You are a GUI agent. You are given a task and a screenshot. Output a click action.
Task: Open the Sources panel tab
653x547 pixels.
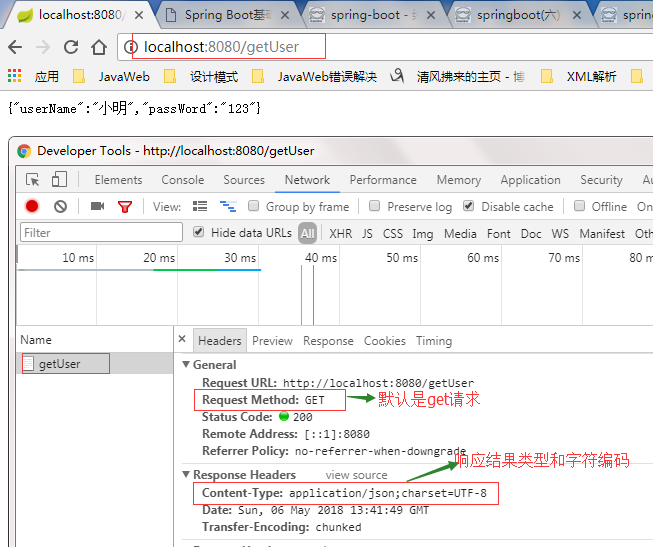[x=244, y=180]
